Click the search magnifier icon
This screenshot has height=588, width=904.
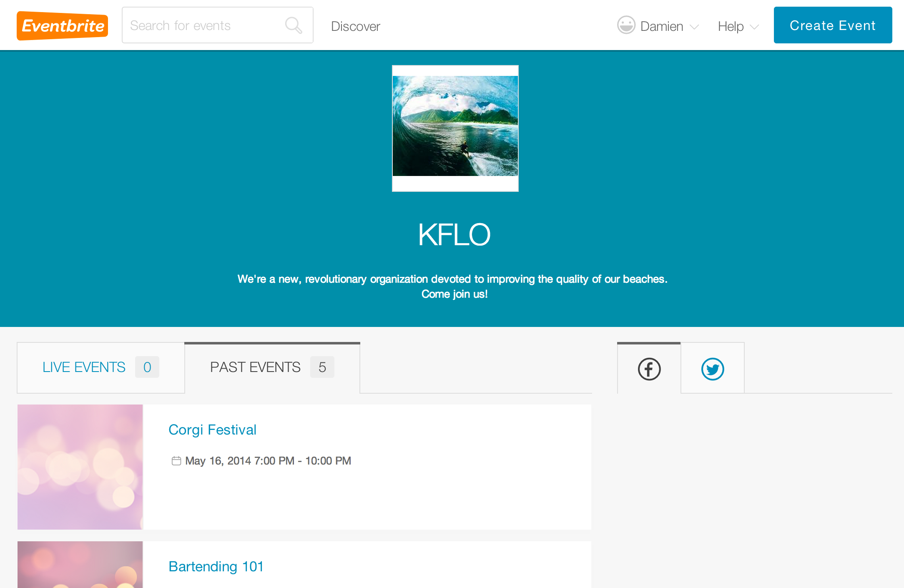click(x=294, y=25)
